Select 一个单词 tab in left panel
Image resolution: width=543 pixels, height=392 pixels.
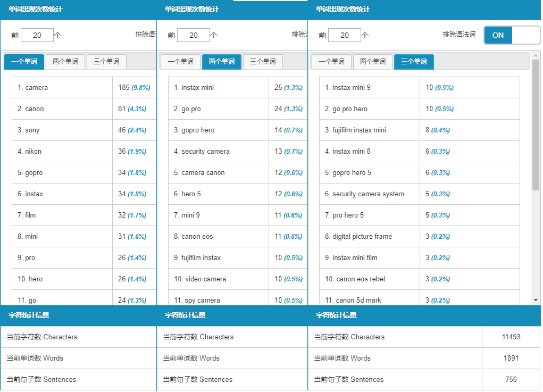24,62
